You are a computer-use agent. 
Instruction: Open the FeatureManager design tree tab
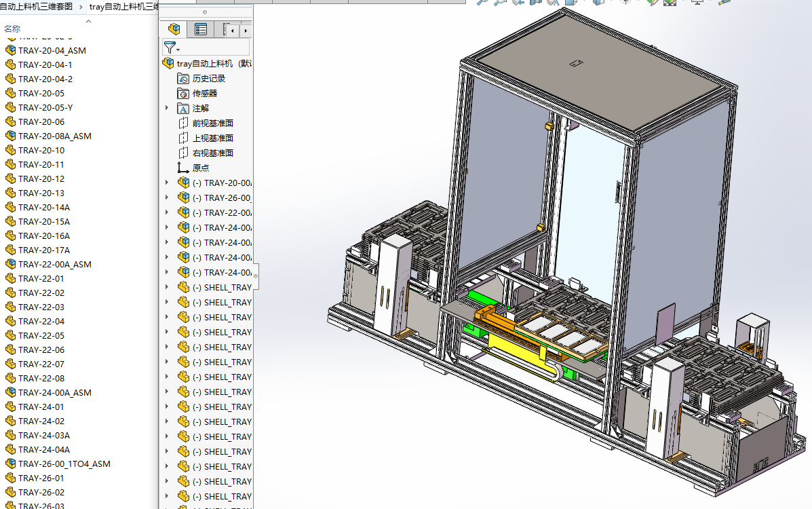pos(174,29)
